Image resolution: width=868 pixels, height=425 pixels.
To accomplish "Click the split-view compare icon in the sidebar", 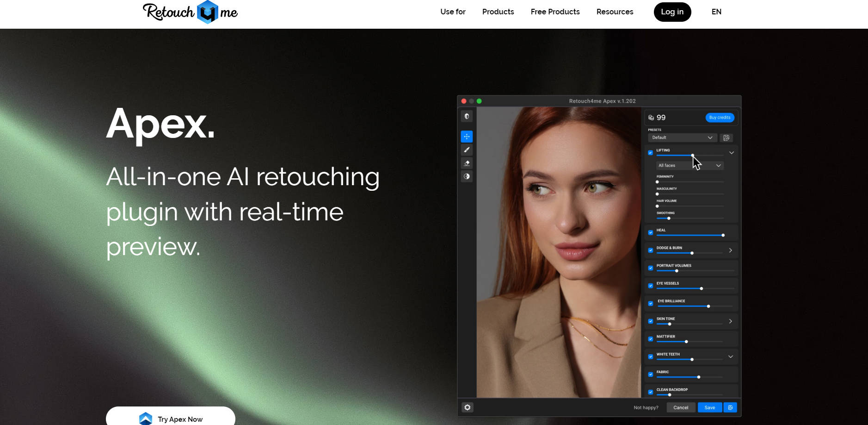I will [467, 176].
